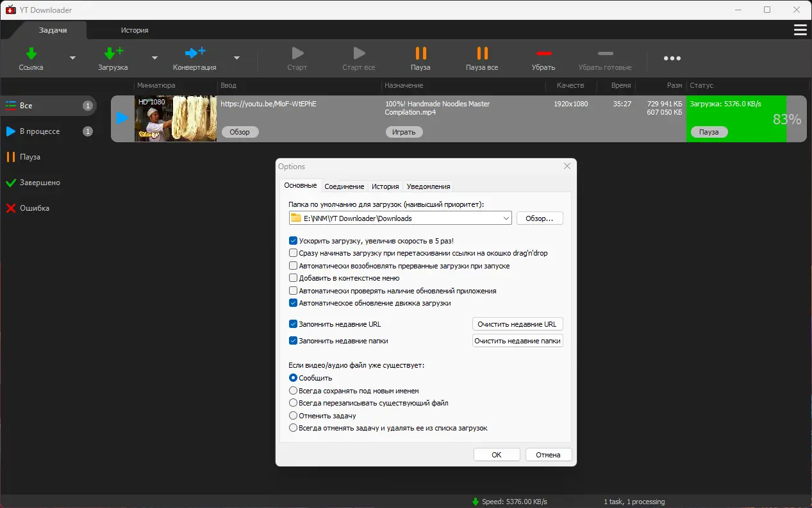Viewport: 812px width, 508px height.
Task: Click the red Убрать icon
Action: [x=543, y=53]
